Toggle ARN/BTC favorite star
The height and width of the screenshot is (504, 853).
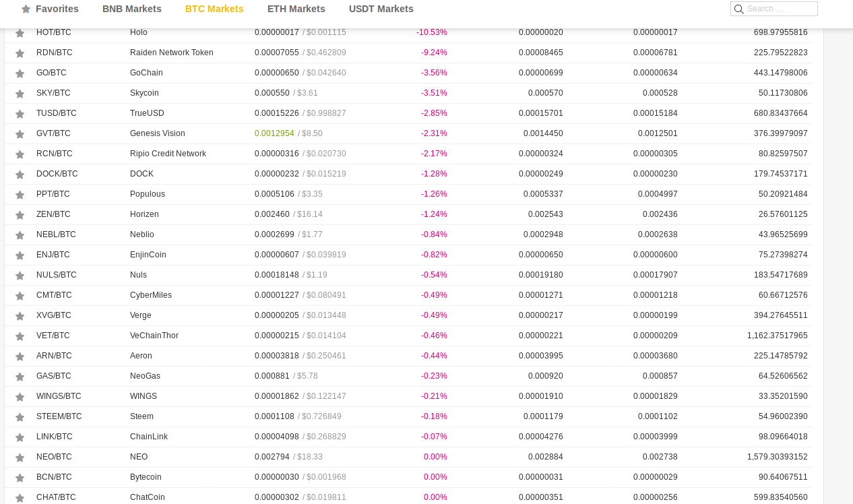(20, 356)
